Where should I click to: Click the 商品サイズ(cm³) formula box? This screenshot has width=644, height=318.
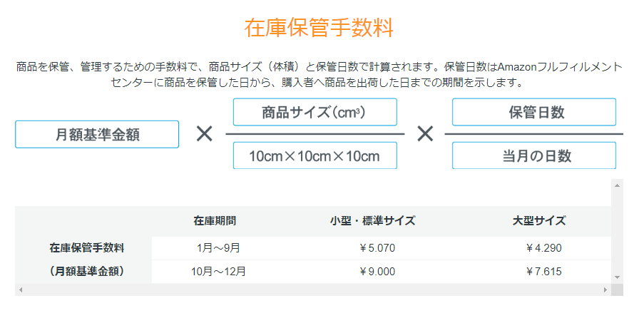(315, 112)
